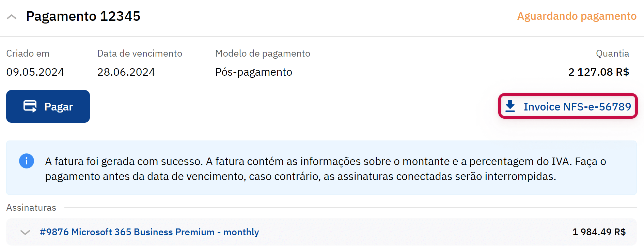Click the download arrow icon for invoice

click(510, 106)
